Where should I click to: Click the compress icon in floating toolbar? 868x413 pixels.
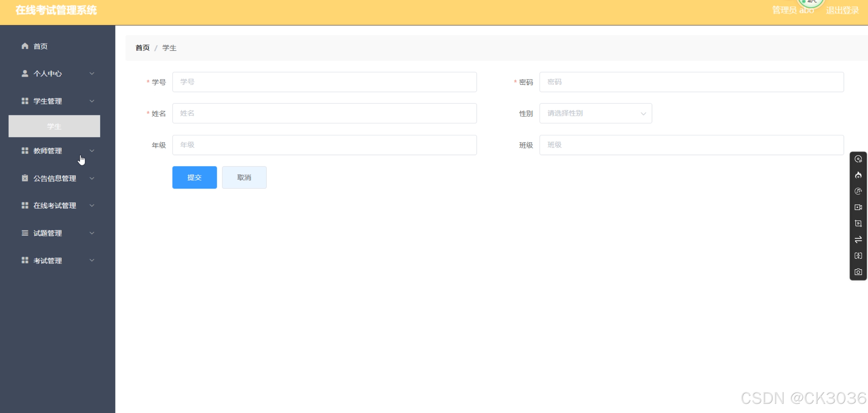[858, 256]
